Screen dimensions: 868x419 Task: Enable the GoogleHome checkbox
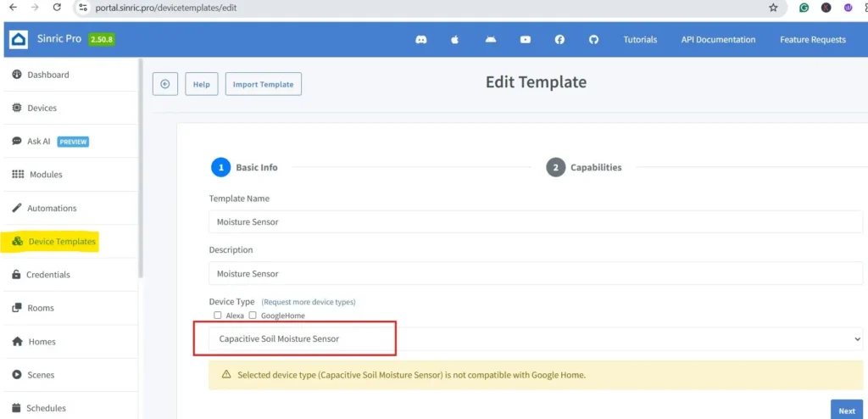point(253,316)
